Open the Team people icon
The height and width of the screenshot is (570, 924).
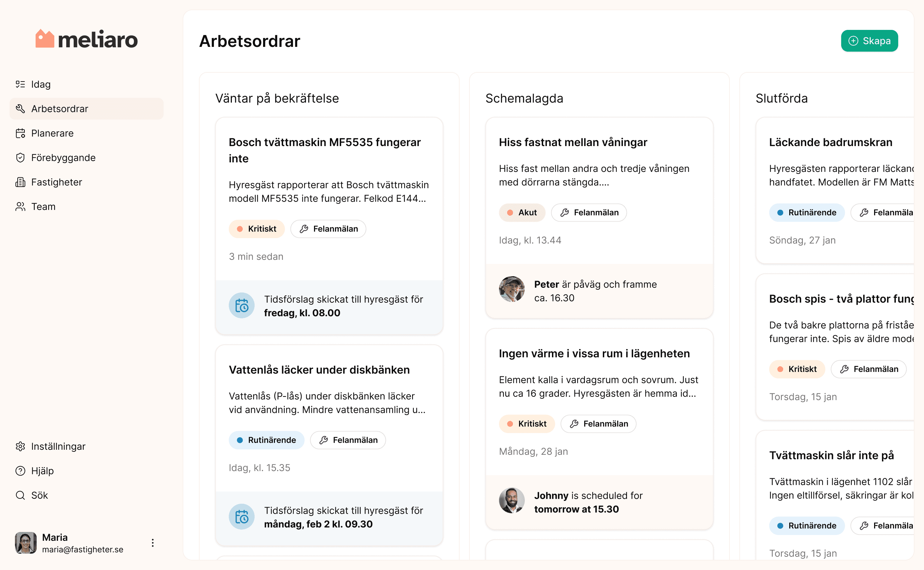click(21, 207)
